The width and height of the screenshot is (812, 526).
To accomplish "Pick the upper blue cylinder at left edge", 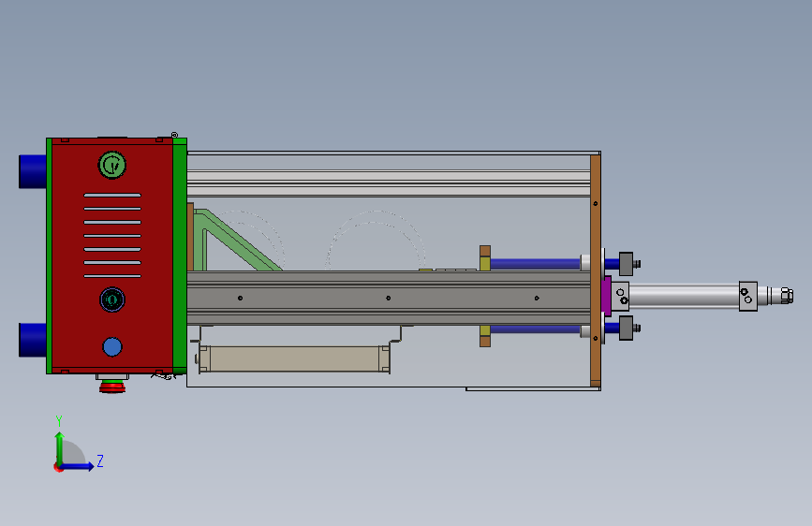I will coord(33,171).
